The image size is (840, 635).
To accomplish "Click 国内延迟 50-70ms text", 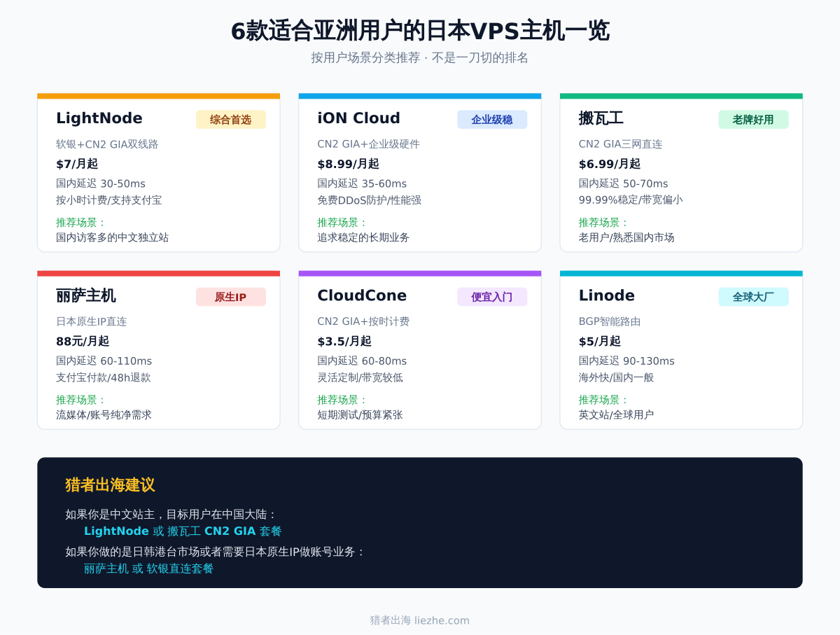I will click(x=623, y=183).
